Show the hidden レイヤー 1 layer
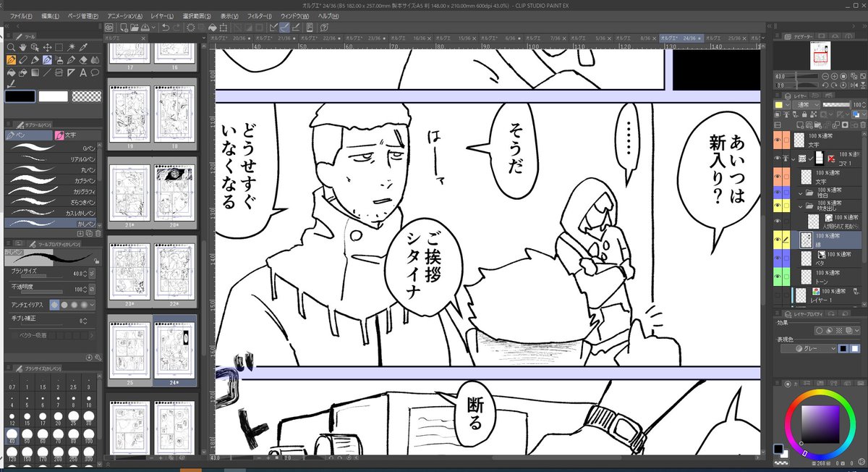 pyautogui.click(x=778, y=295)
